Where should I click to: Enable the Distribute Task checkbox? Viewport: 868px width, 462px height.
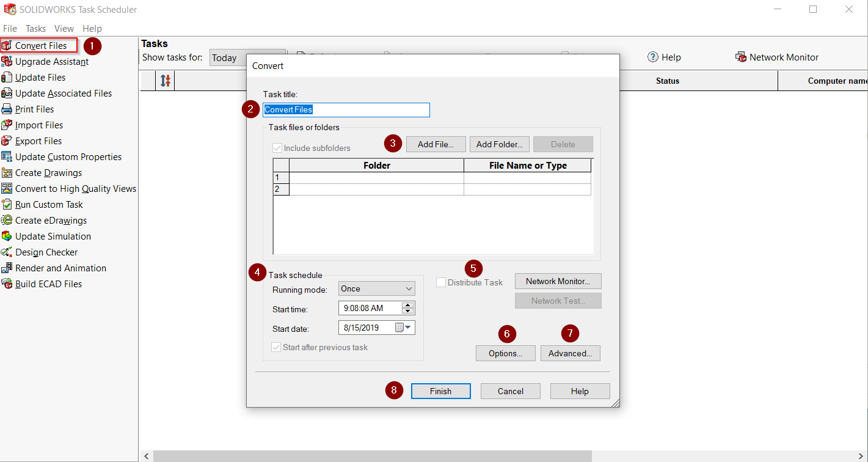441,282
